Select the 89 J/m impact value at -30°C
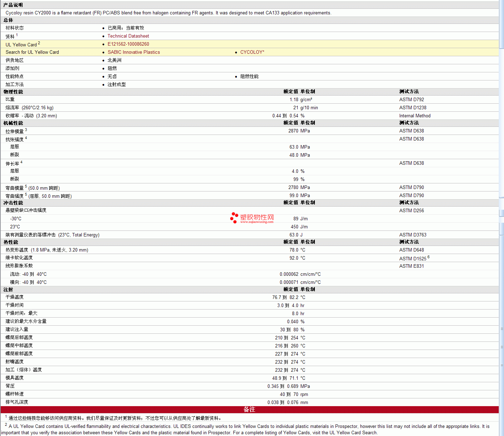Viewport: 504px width, 436px height. pyautogui.click(x=300, y=219)
